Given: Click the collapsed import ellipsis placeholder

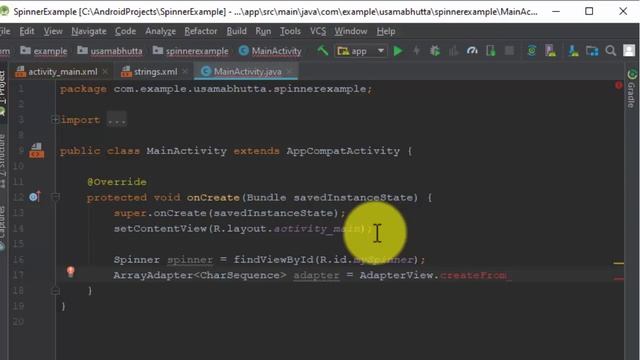Looking at the screenshot, I should coord(117,120).
